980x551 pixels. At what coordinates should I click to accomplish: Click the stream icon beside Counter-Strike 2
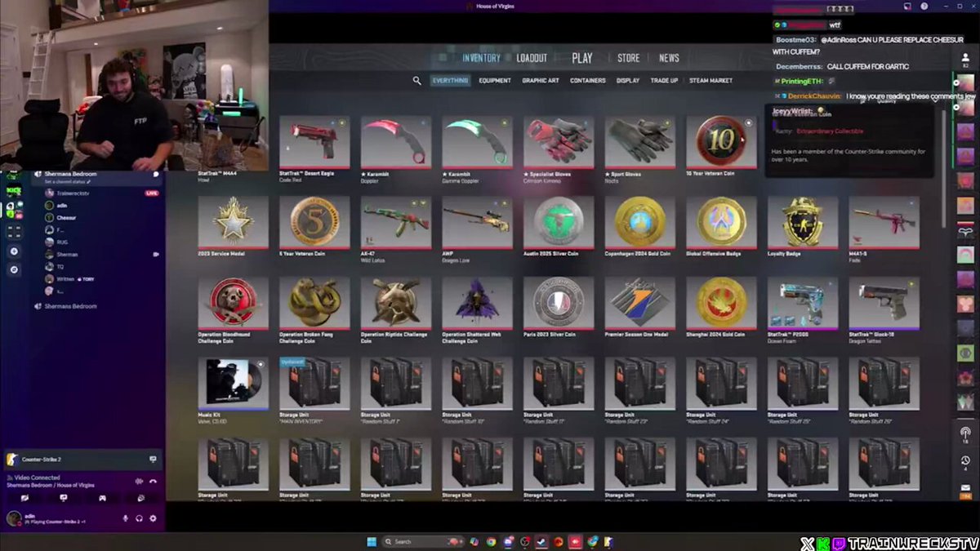[x=153, y=460]
